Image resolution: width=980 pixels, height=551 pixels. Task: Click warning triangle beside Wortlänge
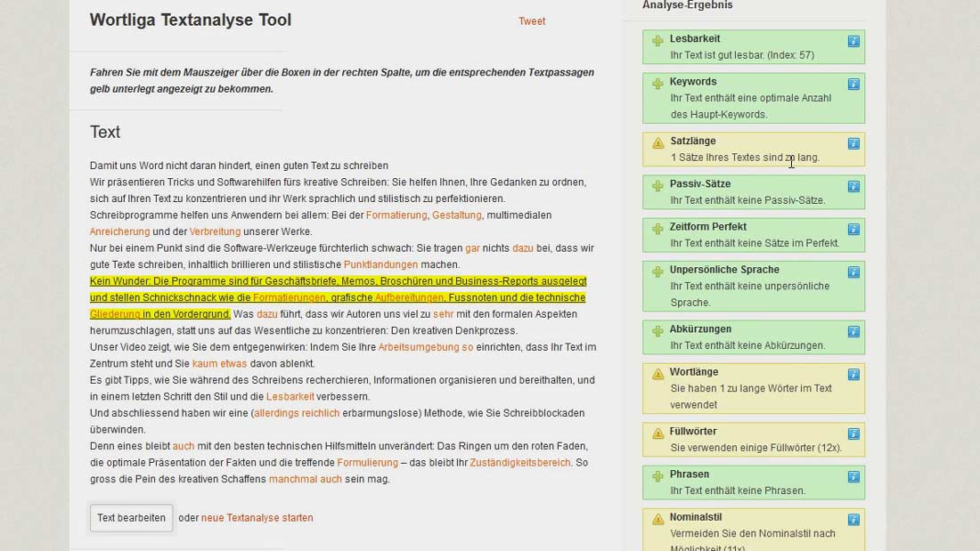(657, 374)
